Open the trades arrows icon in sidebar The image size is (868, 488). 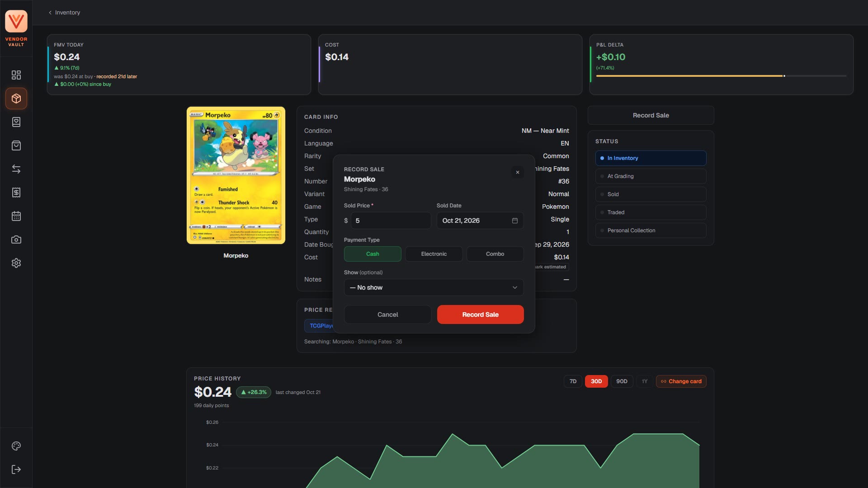point(16,169)
